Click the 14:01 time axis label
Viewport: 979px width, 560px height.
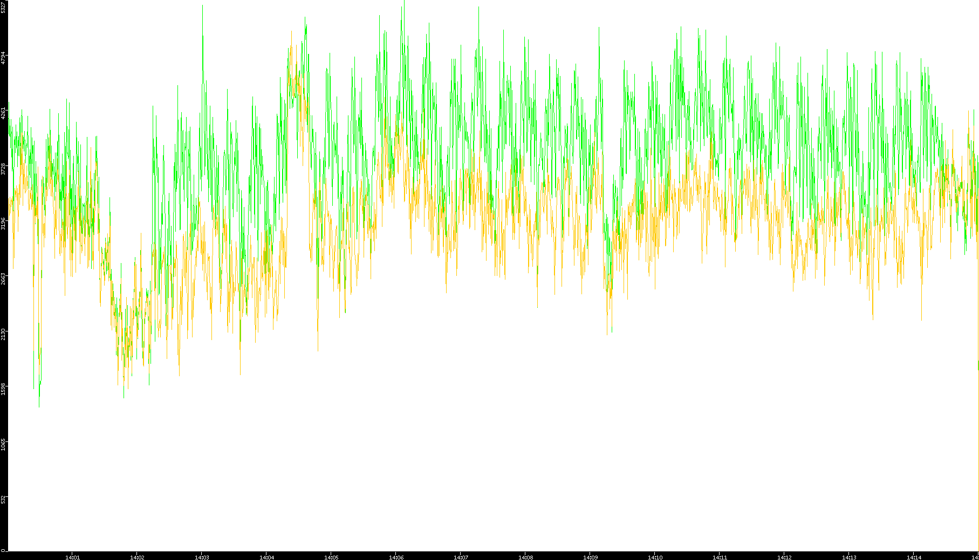point(72,557)
